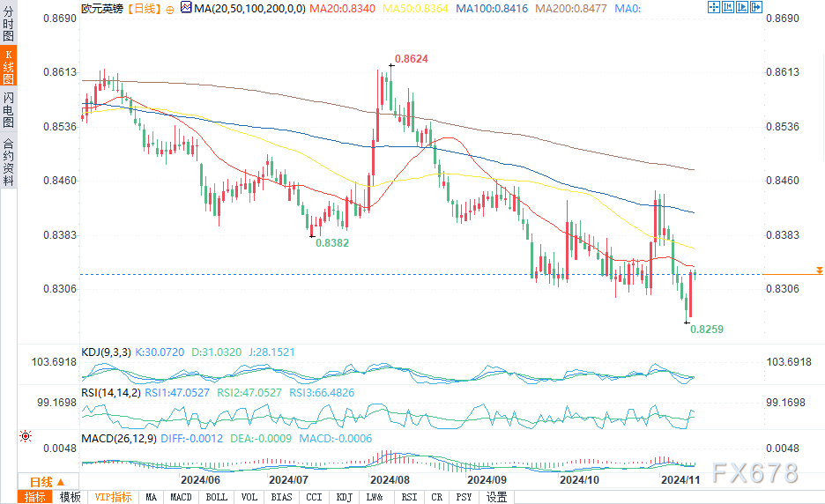This screenshot has width=825, height=504.
Task: Click the export arrow icon at top right
Action: [x=756, y=7]
